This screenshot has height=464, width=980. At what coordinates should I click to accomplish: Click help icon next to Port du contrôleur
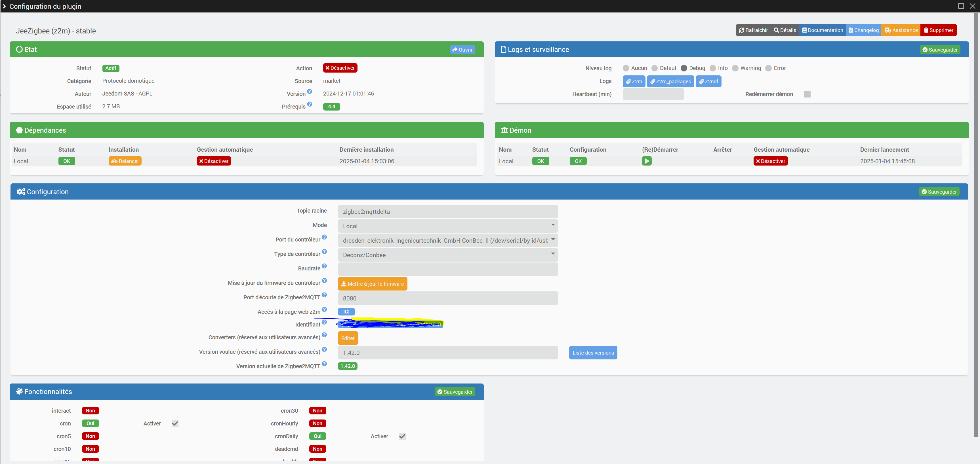coord(324,237)
